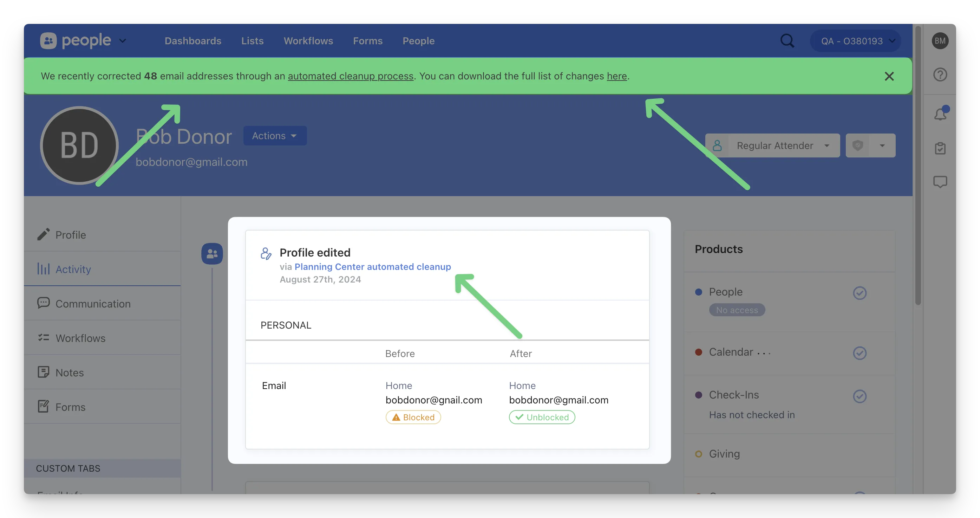Screen dimensions: 980x518
Task: Open the Workflows menu in top navigation
Action: (308, 41)
